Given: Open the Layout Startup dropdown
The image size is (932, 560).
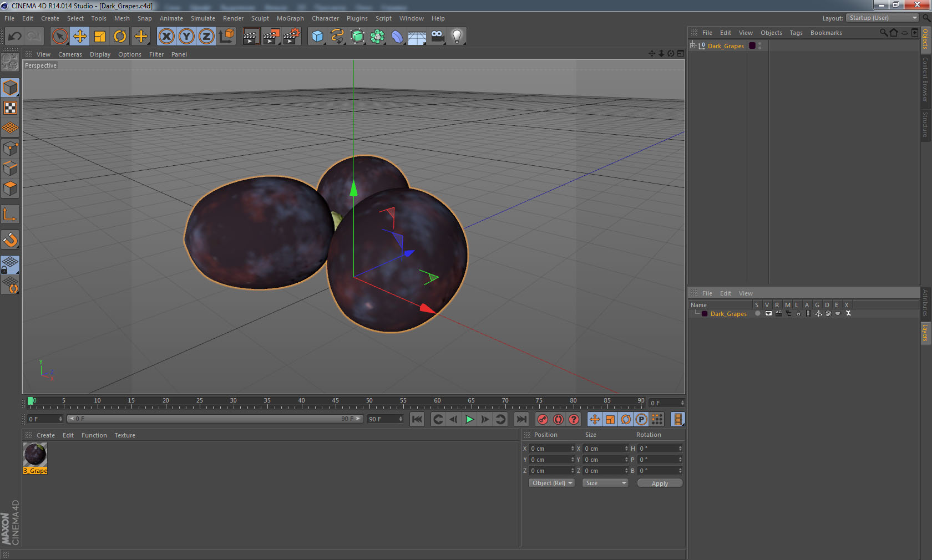Looking at the screenshot, I should [x=883, y=18].
